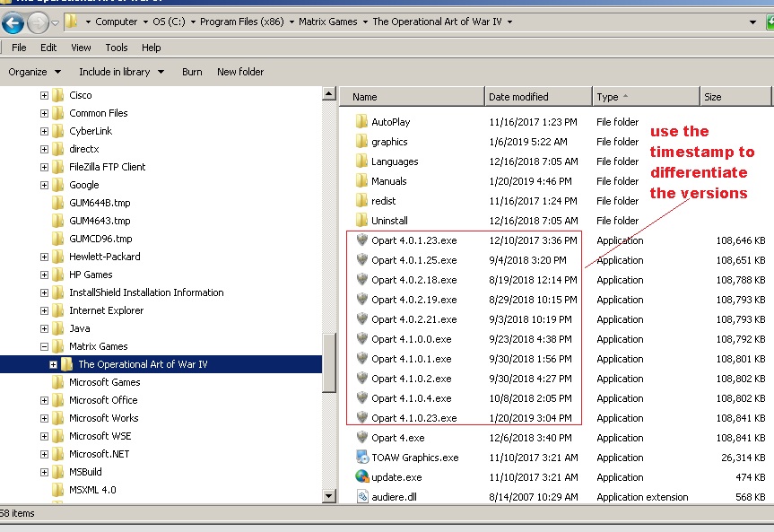The image size is (774, 532).
Task: Open the View menu
Action: [81, 48]
